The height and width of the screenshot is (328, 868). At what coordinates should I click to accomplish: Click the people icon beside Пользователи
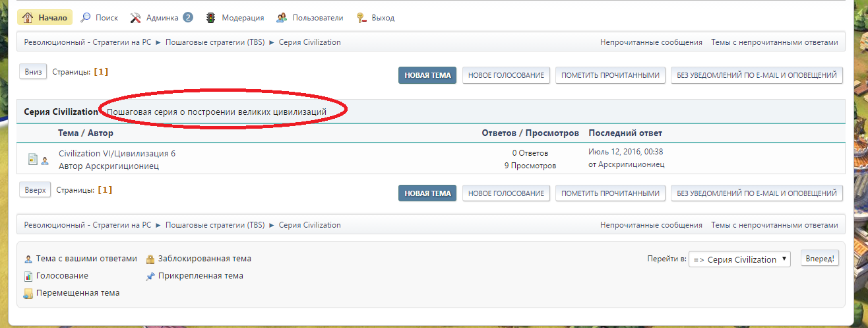282,18
